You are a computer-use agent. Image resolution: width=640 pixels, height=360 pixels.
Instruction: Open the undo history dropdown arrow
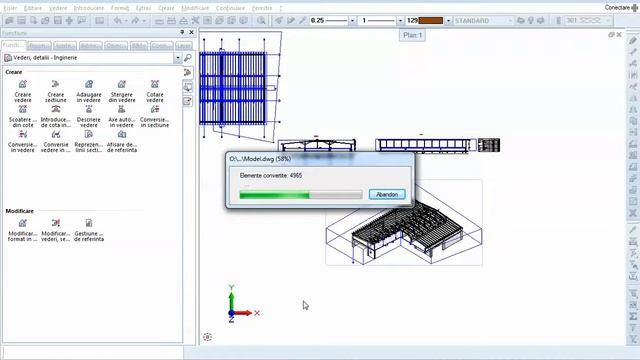pos(126,20)
